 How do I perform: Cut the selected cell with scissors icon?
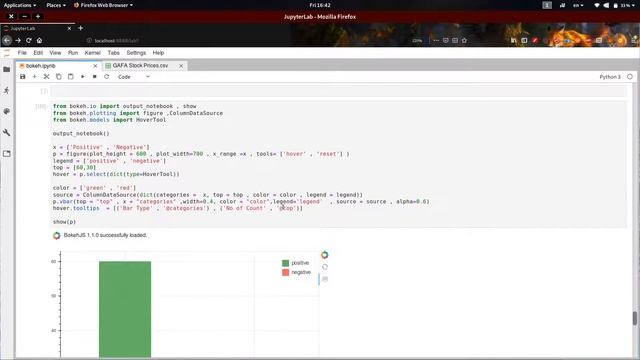(x=47, y=77)
